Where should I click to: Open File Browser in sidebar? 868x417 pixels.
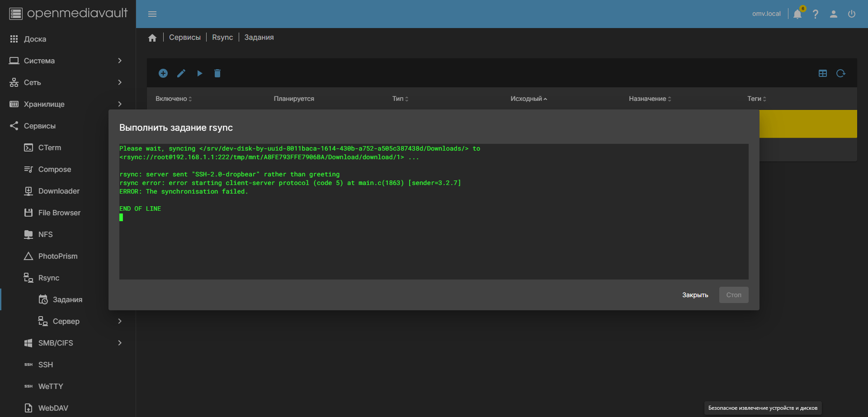tap(59, 213)
